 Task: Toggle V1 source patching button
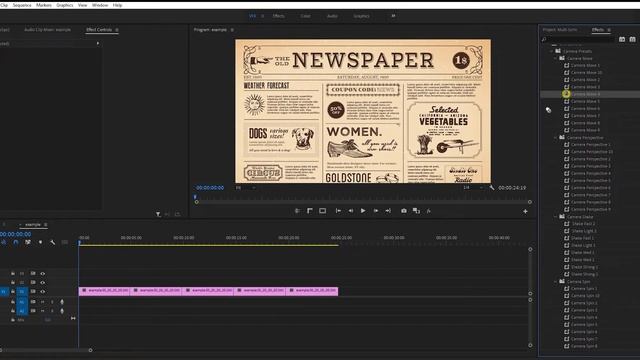(x=4, y=291)
